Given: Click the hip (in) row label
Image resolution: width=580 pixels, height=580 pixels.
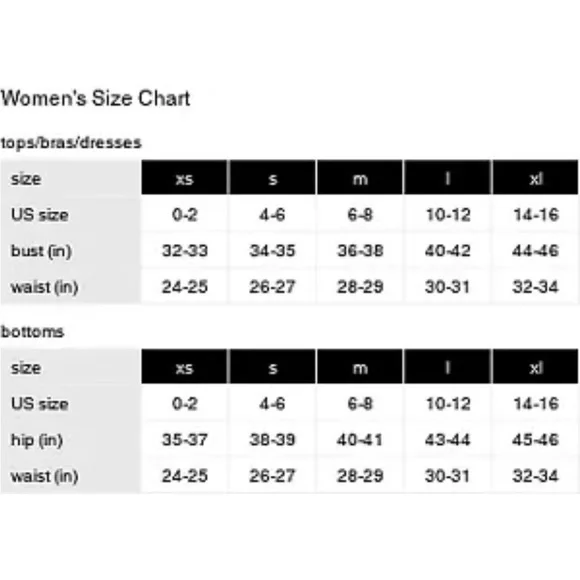Looking at the screenshot, I should point(37,441).
